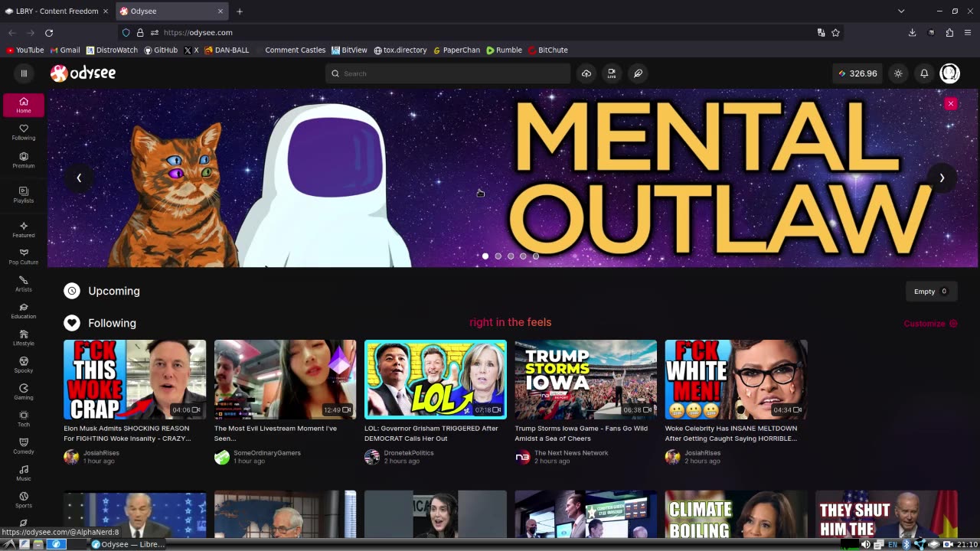This screenshot has width=980, height=551.
Task: Open the notifications bell
Action: 924,73
